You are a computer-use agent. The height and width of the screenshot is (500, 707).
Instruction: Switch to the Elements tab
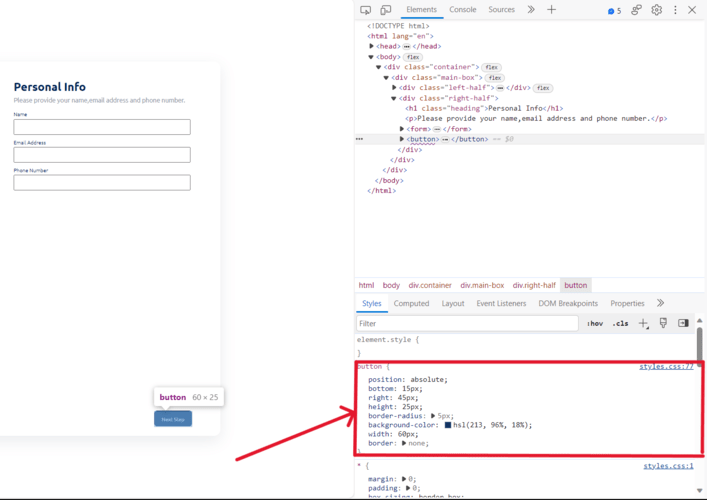coord(422,9)
